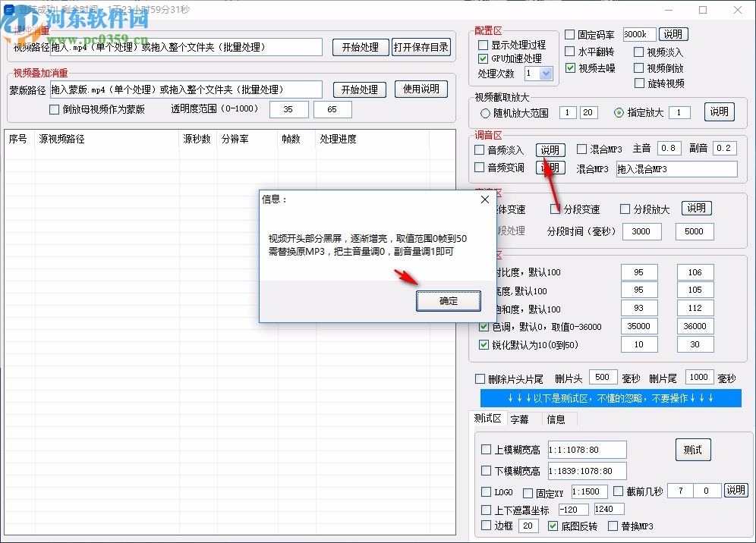756x543 pixels.
Task: Open the 信息 tab
Action: 556,419
